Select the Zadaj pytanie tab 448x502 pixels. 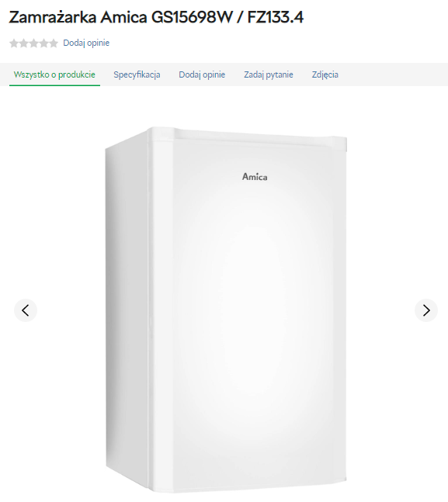[x=269, y=74]
